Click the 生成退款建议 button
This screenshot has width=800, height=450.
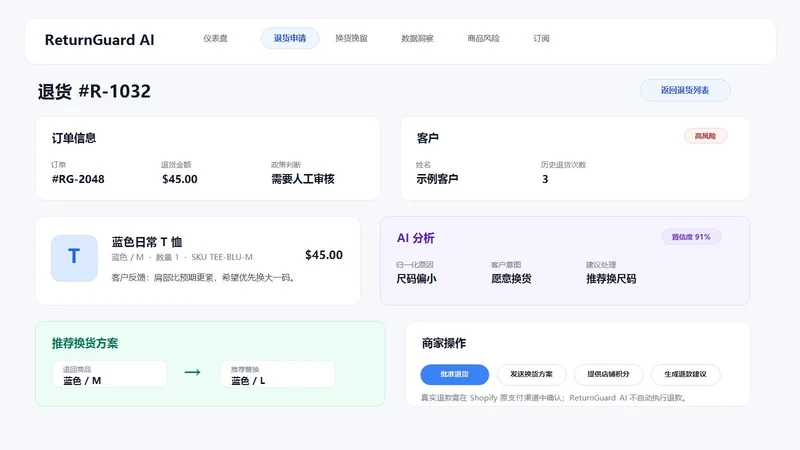coord(685,374)
